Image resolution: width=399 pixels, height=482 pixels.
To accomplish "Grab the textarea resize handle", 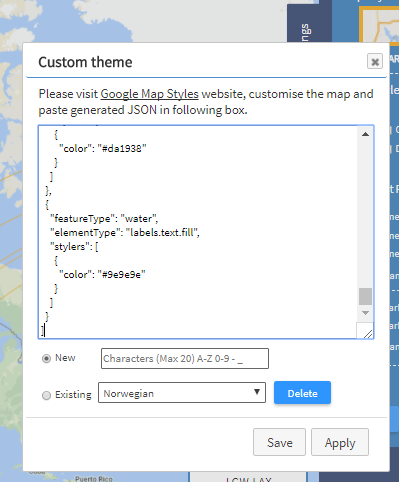I will [368, 334].
